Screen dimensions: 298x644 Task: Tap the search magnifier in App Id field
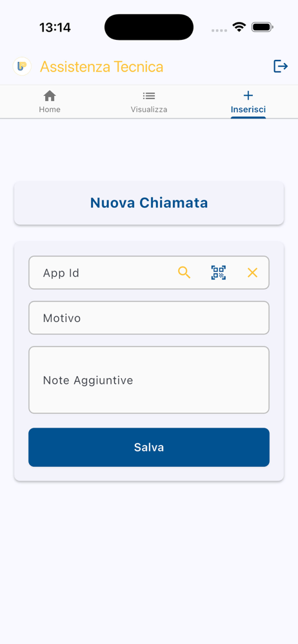tap(184, 272)
